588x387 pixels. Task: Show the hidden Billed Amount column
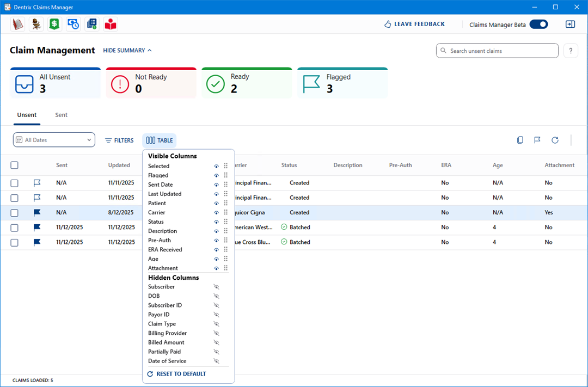[x=216, y=343]
